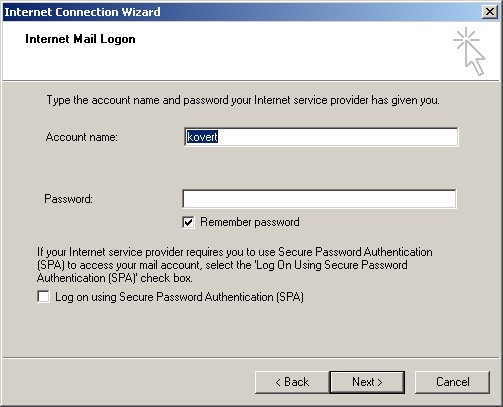Click the wizard cursor sparkle icon
503x407 pixels.
469,52
